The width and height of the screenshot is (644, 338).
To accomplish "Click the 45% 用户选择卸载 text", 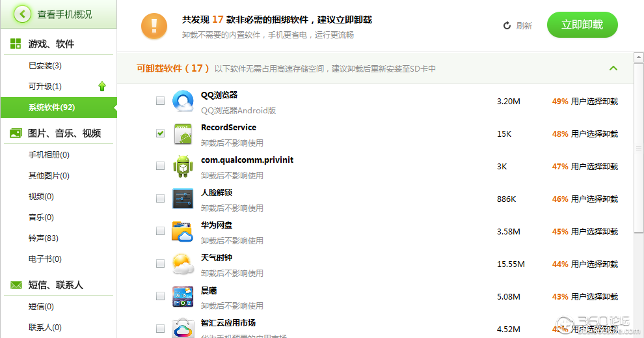I will coord(585,231).
